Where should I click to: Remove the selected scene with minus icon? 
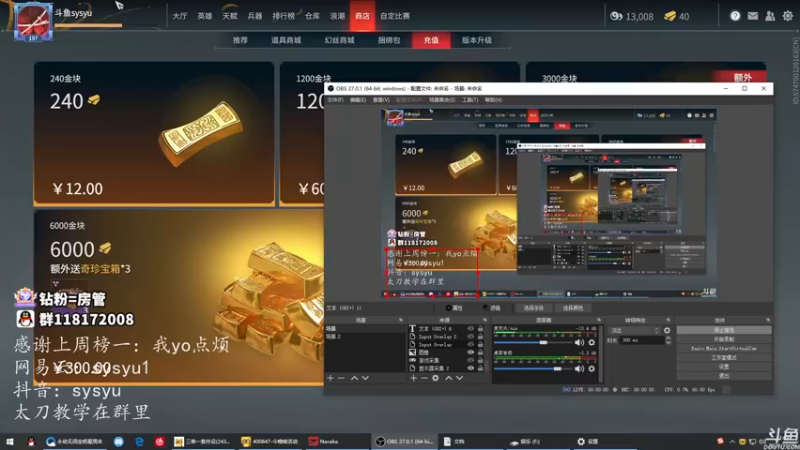coord(341,378)
